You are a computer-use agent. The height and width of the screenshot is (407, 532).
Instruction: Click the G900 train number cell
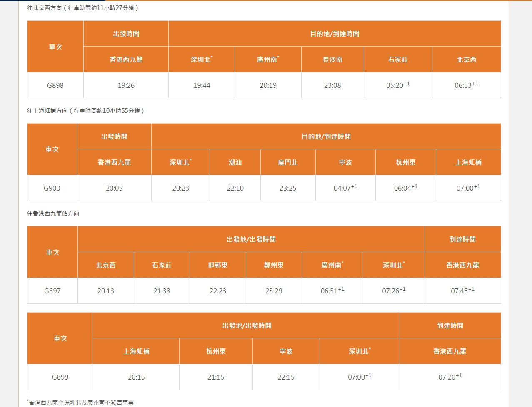click(52, 188)
